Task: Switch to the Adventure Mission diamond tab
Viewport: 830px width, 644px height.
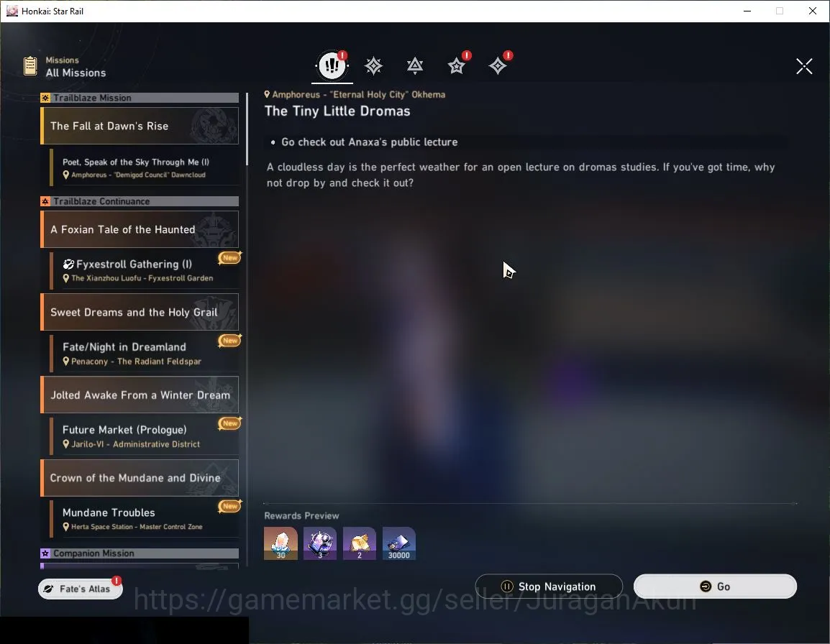Action: point(498,65)
